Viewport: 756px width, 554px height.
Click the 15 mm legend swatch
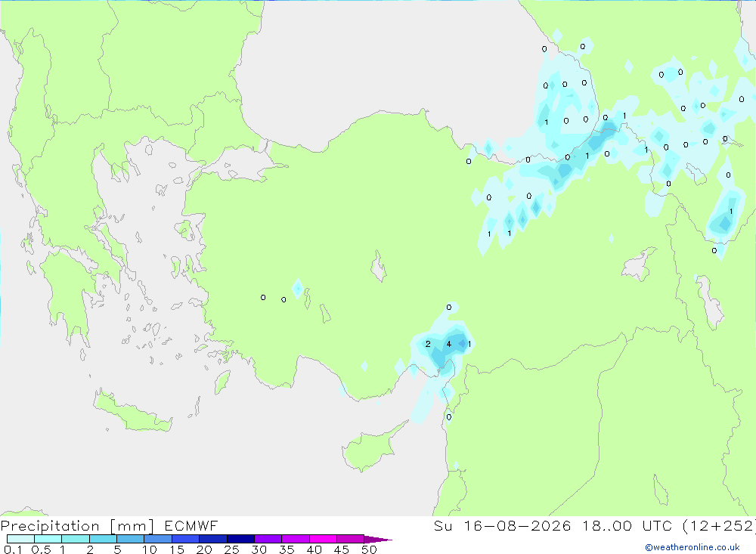coord(186,539)
